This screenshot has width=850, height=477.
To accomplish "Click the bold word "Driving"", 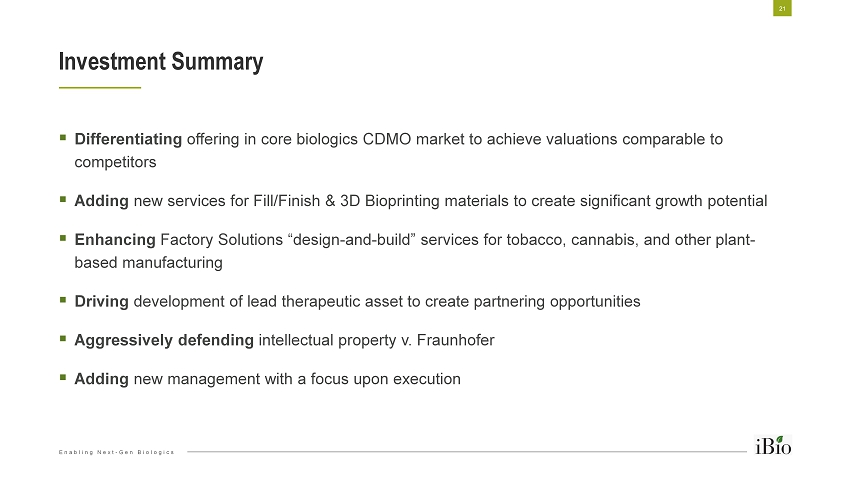I will (x=102, y=301).
